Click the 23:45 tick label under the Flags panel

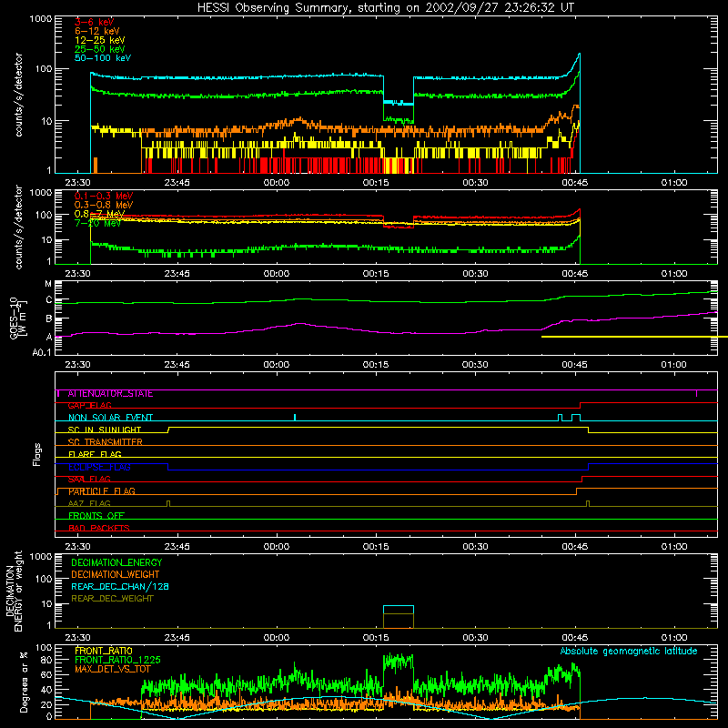point(177,547)
